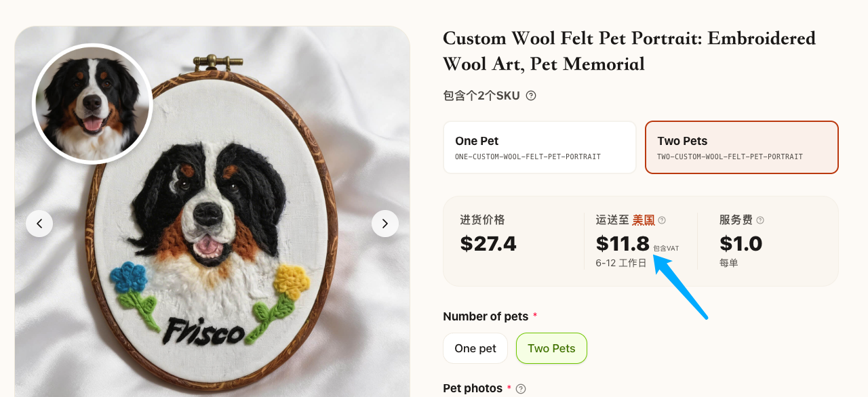Image resolution: width=868 pixels, height=397 pixels.
Task: Change shipping destination via 美国 link
Action: coord(644,220)
